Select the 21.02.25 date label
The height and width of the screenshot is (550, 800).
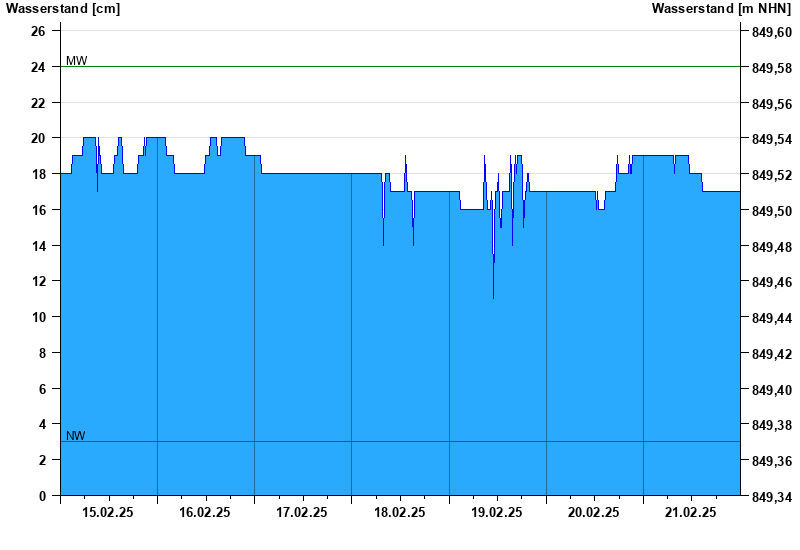pos(691,512)
